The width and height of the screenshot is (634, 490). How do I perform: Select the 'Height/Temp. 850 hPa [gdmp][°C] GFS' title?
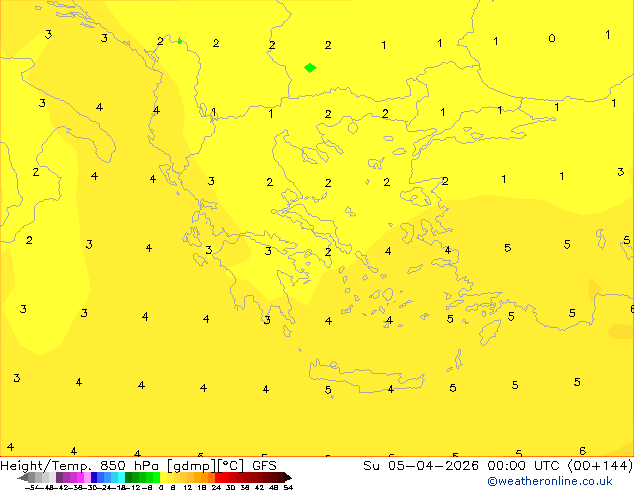click(x=138, y=466)
